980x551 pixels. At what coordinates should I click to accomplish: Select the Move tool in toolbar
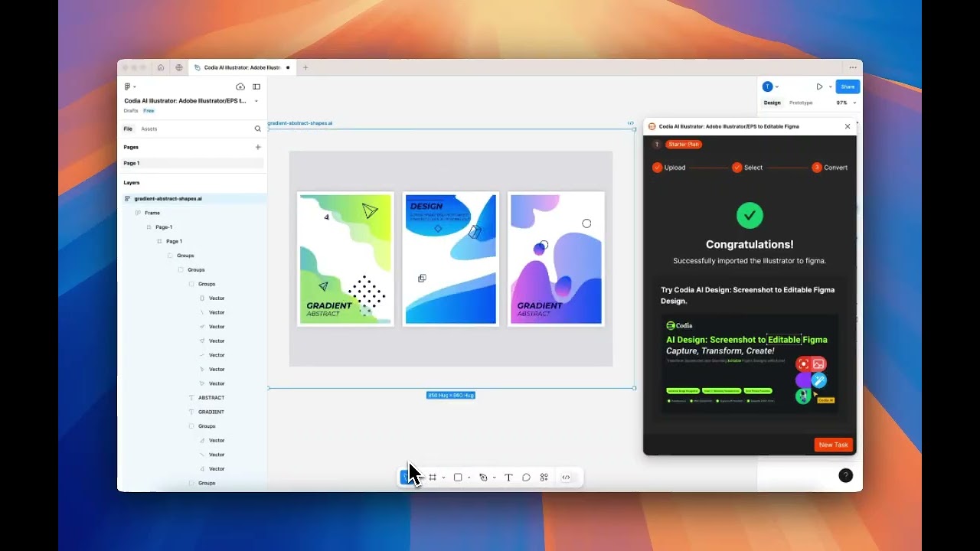tap(407, 478)
